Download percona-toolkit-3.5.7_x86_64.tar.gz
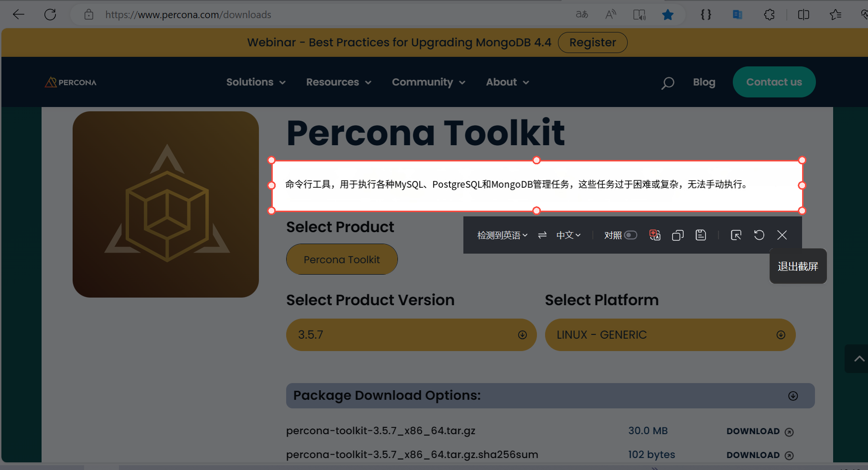The image size is (868, 470). [760, 431]
